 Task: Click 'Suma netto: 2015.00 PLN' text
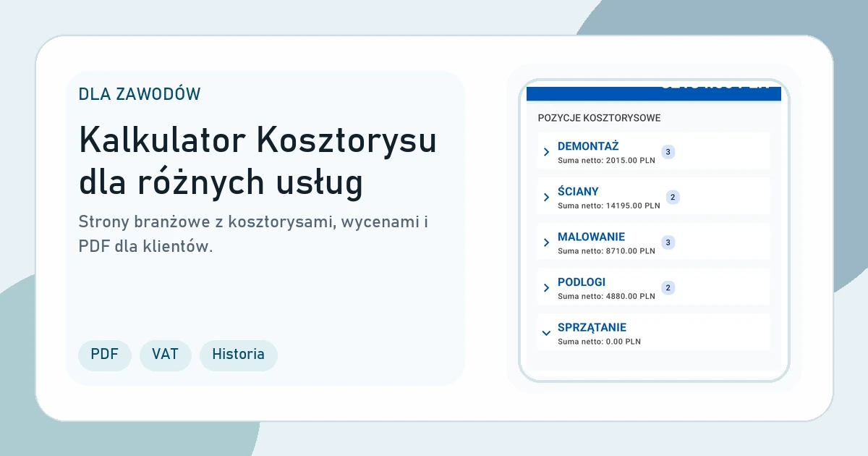(606, 161)
